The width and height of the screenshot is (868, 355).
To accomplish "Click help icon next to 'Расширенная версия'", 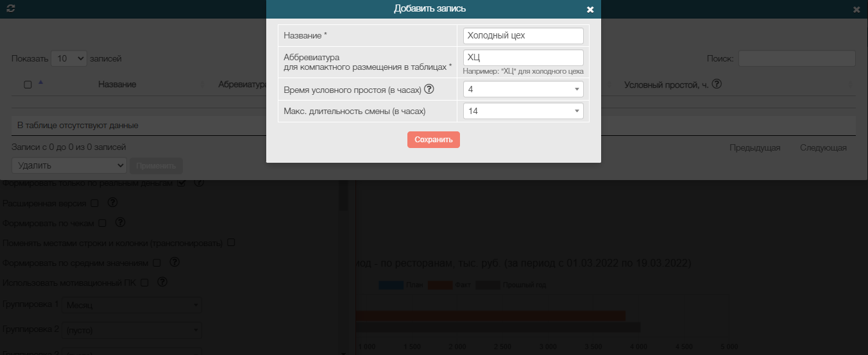I will (x=113, y=202).
